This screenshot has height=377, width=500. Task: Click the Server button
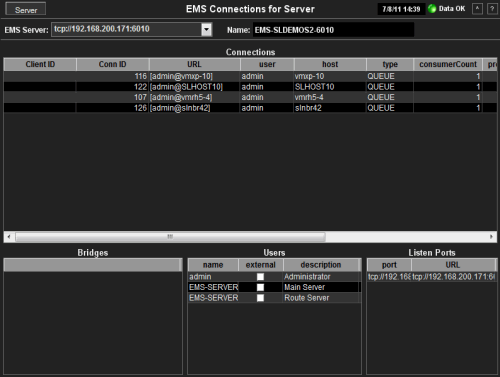(26, 9)
